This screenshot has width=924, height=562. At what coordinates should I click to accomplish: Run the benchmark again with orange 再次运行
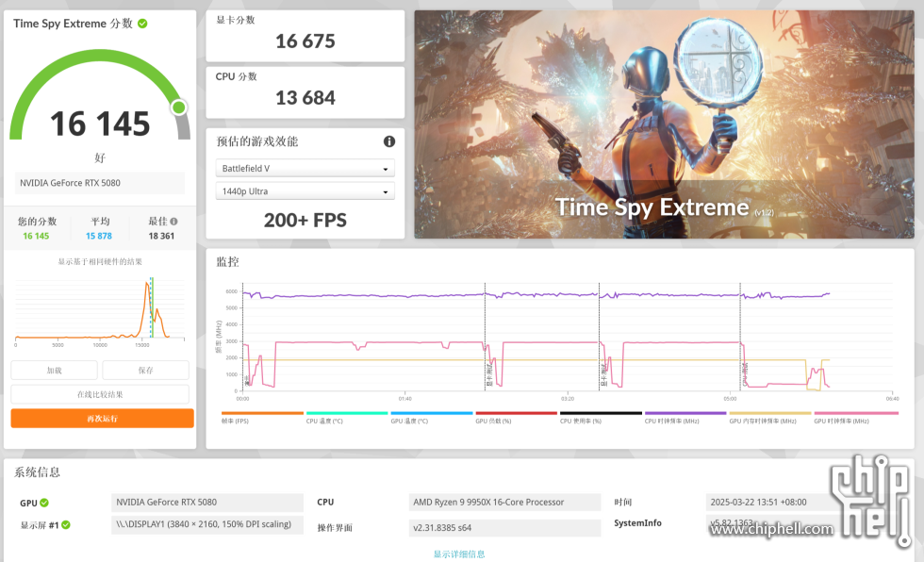pyautogui.click(x=103, y=419)
